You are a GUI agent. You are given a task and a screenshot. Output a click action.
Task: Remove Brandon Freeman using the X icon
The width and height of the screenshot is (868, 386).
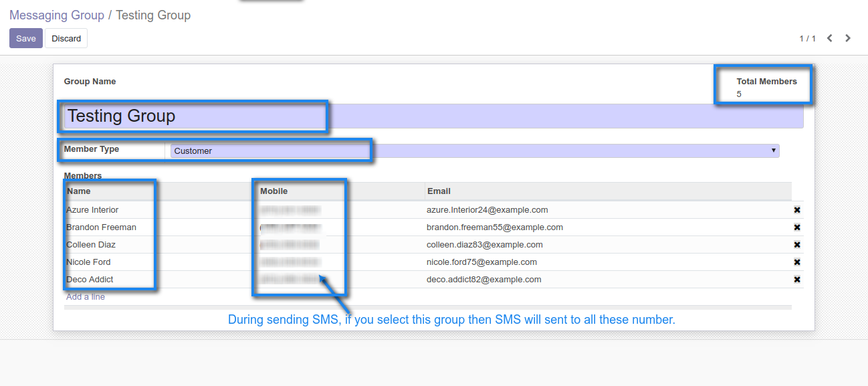click(797, 227)
